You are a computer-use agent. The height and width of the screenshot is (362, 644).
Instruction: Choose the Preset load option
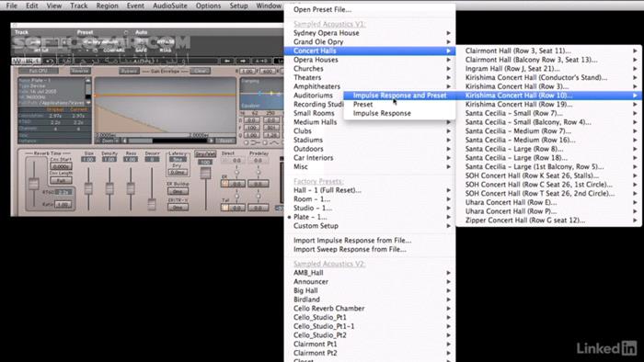[399, 105]
